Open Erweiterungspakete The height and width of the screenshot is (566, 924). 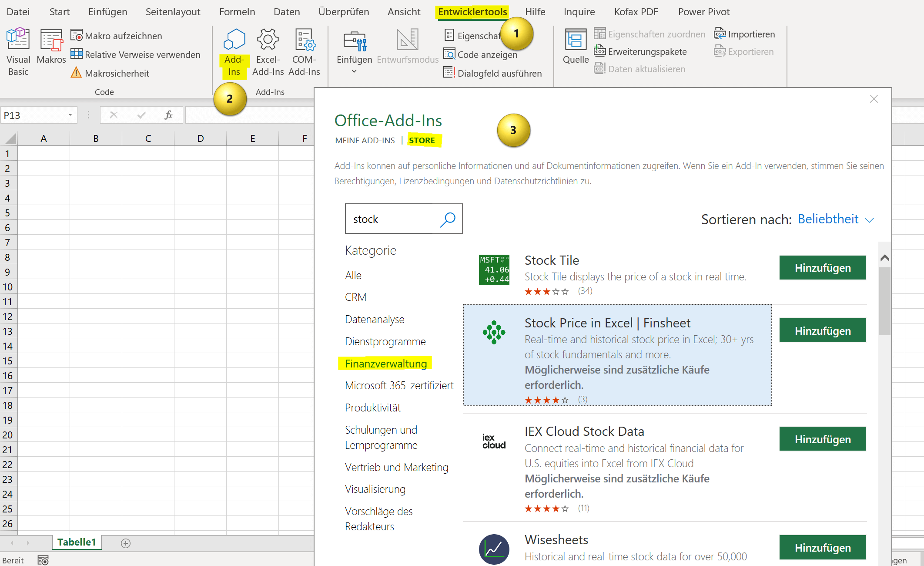640,51
